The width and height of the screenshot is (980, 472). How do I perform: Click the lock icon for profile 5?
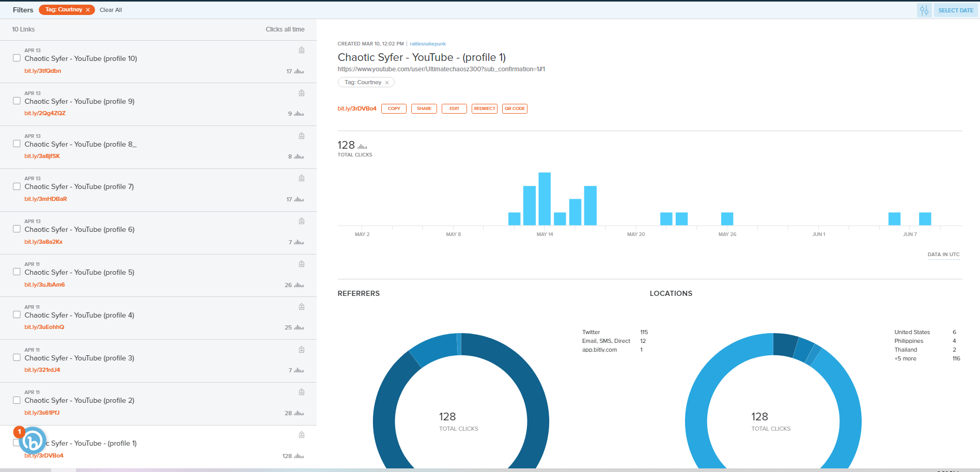click(x=301, y=264)
